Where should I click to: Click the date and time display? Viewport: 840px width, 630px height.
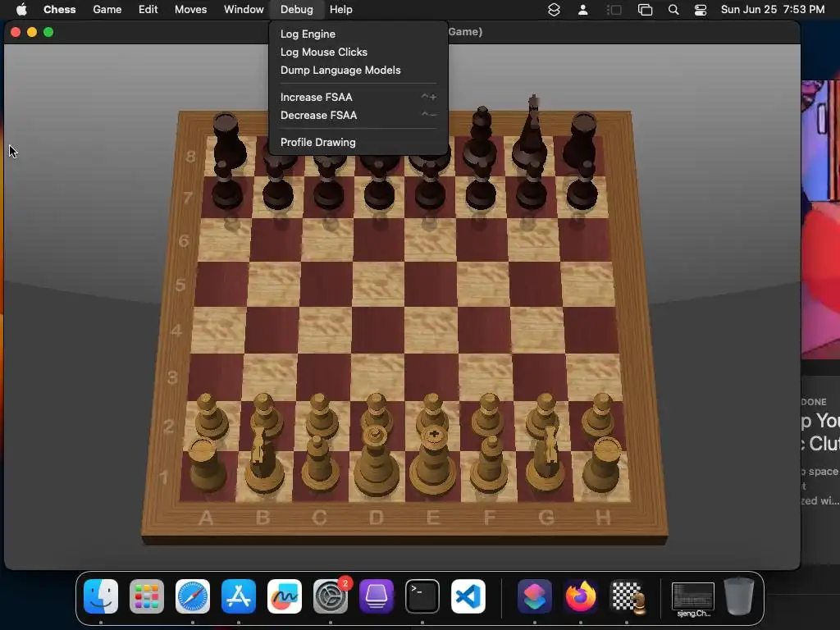(x=773, y=10)
